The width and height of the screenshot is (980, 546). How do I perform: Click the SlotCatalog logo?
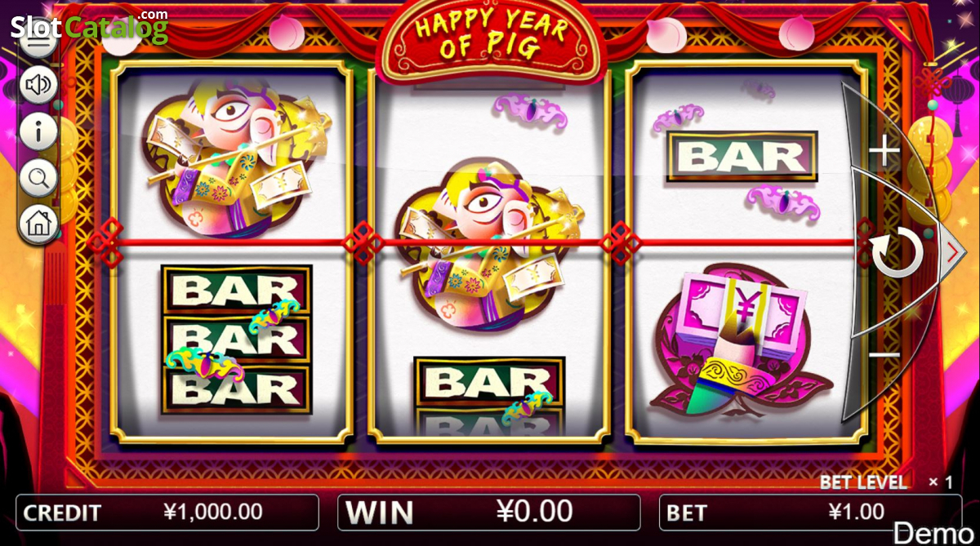pyautogui.click(x=89, y=25)
